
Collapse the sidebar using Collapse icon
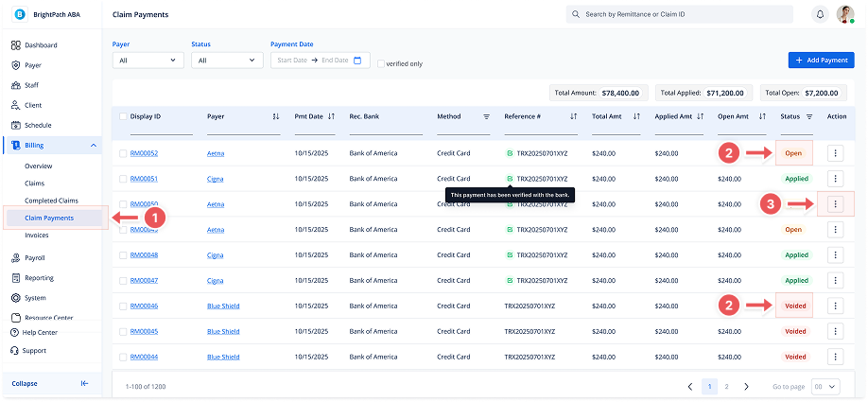pos(84,383)
